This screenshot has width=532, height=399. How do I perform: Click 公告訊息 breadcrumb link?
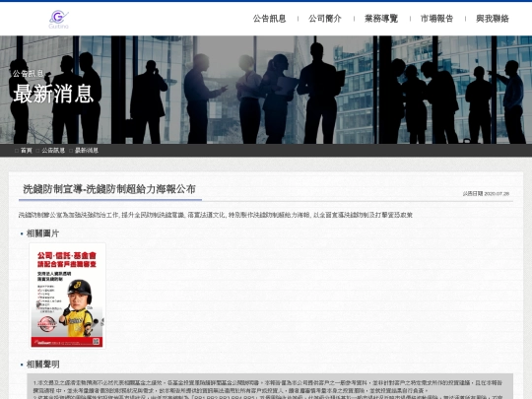pyautogui.click(x=53, y=151)
